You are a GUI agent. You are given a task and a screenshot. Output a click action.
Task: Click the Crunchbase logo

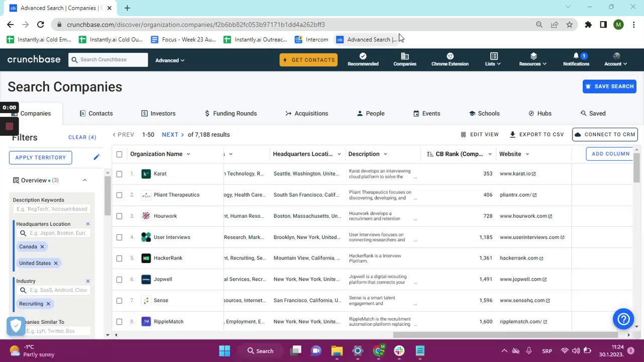[34, 59]
